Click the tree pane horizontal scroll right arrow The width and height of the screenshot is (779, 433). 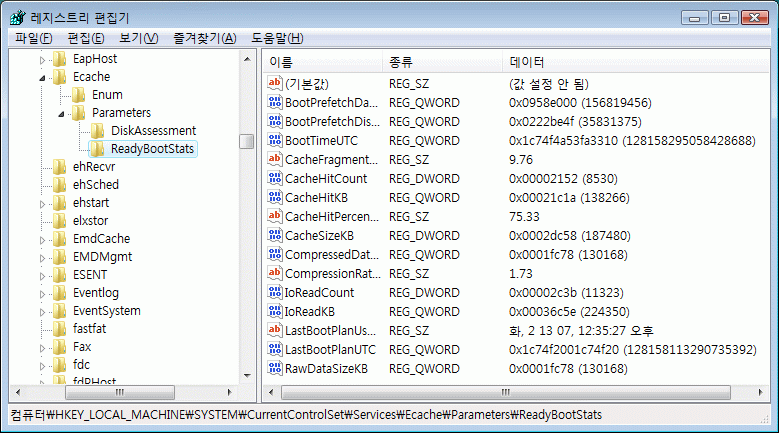230,392
